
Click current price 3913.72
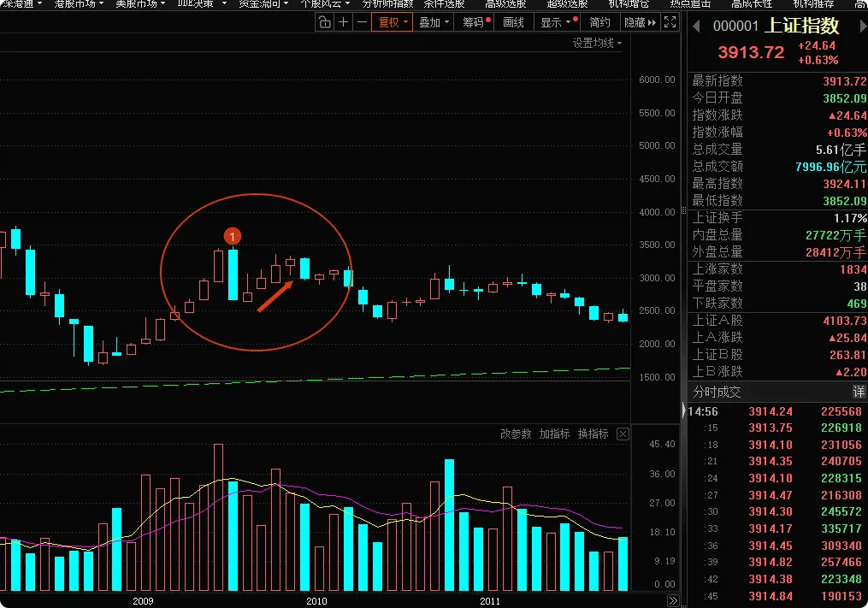[x=751, y=53]
